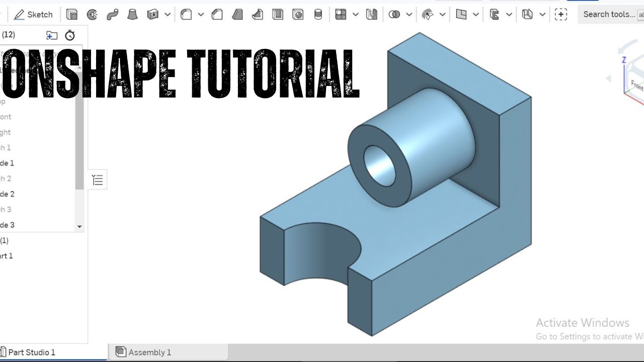Select the Mirror tool

tap(372, 15)
